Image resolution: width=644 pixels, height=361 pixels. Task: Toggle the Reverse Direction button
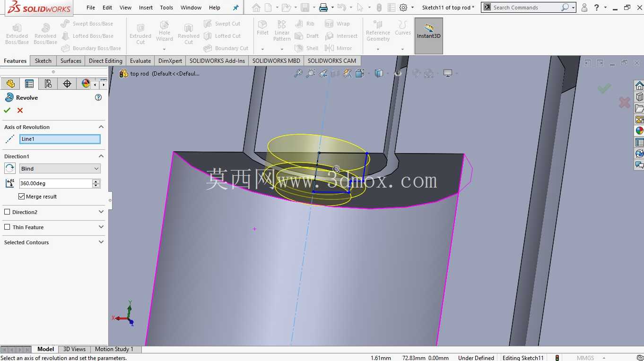pyautogui.click(x=10, y=168)
